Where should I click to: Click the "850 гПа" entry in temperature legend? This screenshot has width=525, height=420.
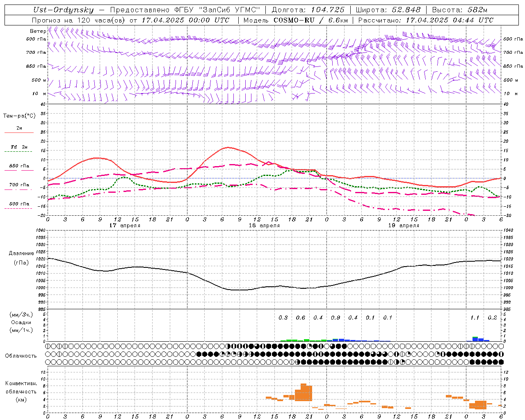pos(19,166)
